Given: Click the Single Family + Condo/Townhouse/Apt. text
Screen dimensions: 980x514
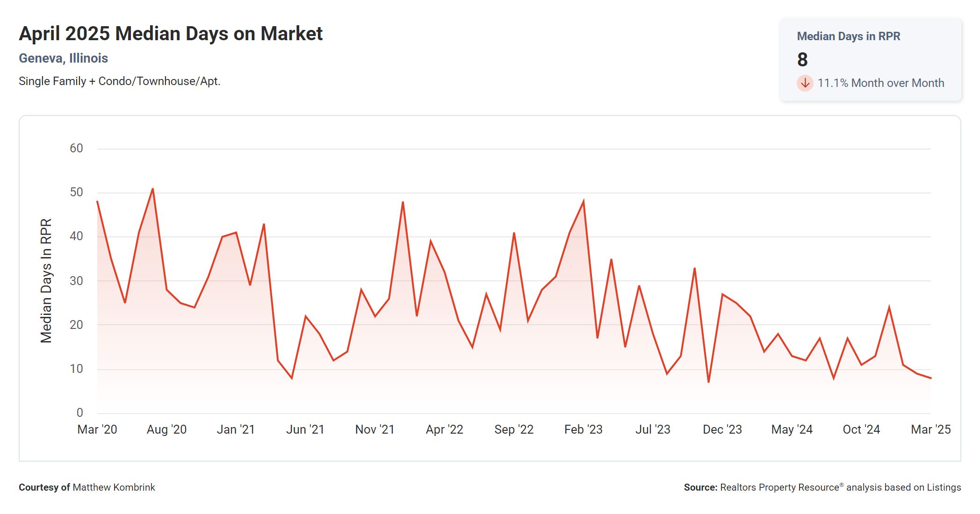Looking at the screenshot, I should pyautogui.click(x=119, y=81).
